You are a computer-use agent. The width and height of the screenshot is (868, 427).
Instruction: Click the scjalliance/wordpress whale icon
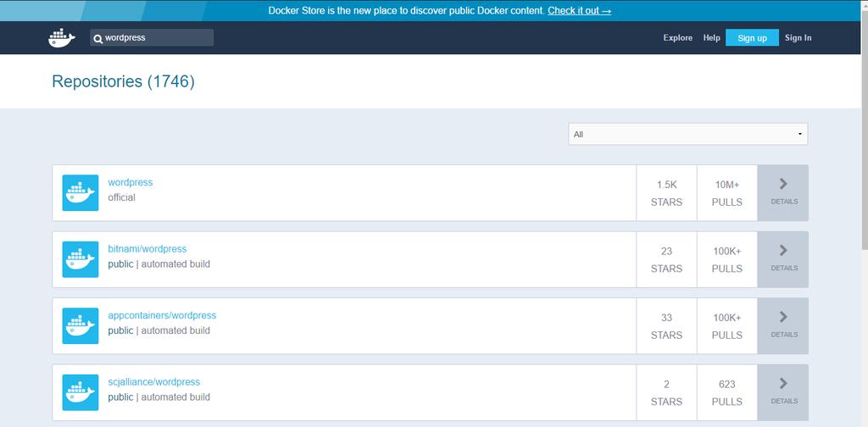point(81,392)
